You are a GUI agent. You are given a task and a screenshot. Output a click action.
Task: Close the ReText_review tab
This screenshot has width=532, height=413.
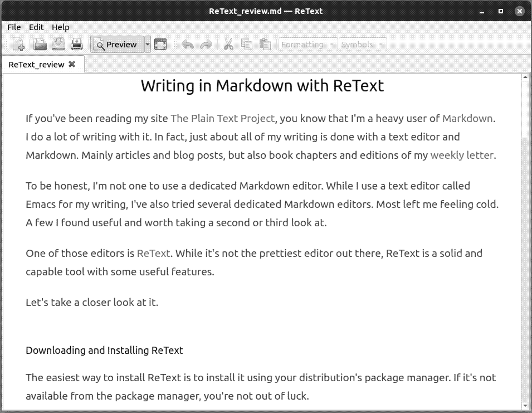(x=72, y=64)
